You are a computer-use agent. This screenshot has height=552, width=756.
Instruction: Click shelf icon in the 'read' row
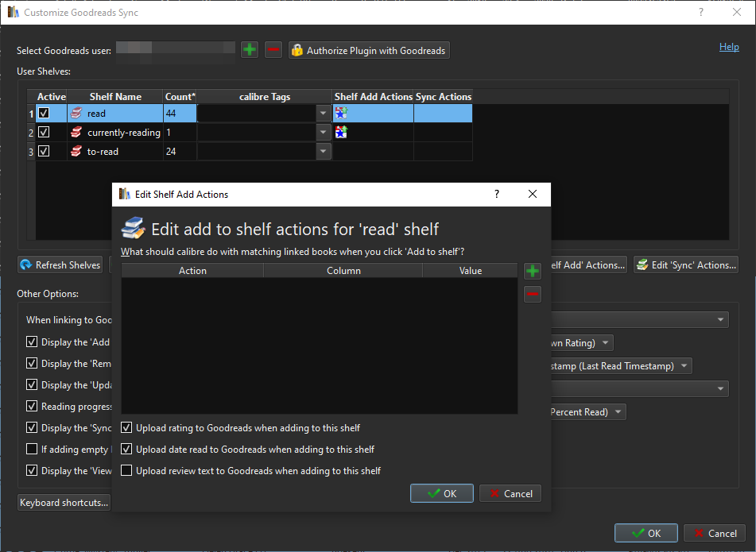[76, 114]
